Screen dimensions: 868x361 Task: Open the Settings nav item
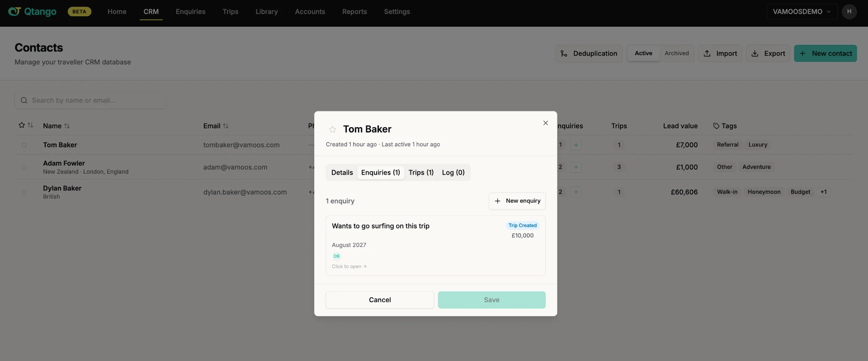pyautogui.click(x=397, y=11)
